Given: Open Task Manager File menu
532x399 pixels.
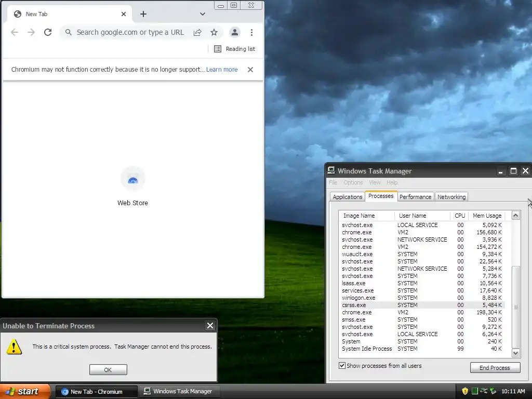Looking at the screenshot, I should (x=333, y=182).
